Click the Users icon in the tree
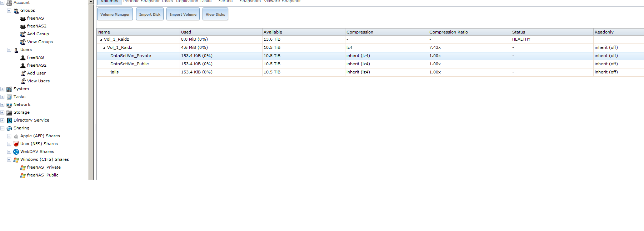Image resolution: width=644 pixels, height=231 pixels. pos(16,50)
